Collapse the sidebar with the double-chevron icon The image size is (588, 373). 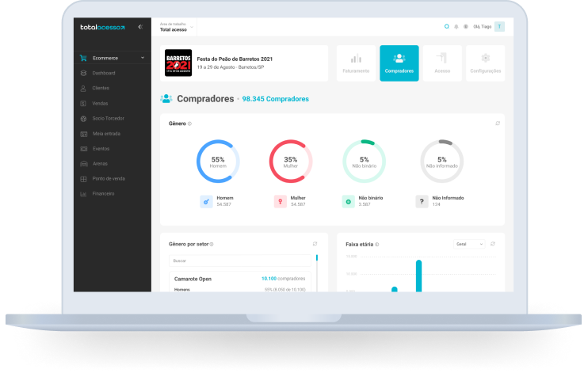140,27
